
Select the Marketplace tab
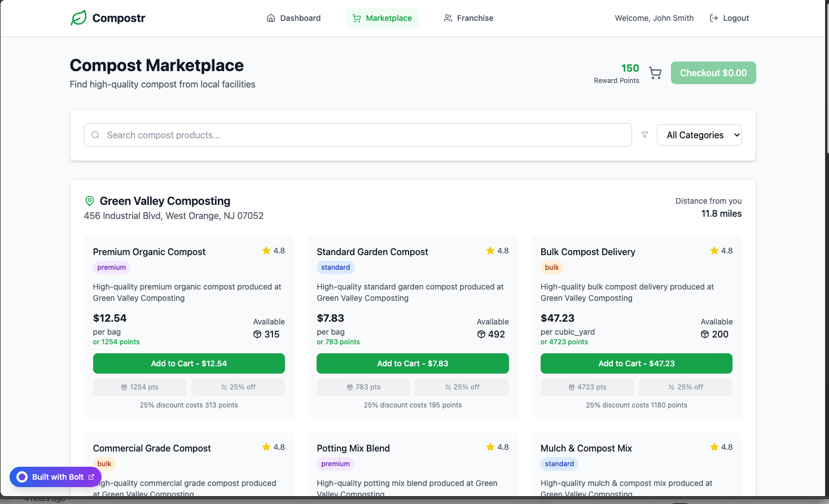coord(382,18)
